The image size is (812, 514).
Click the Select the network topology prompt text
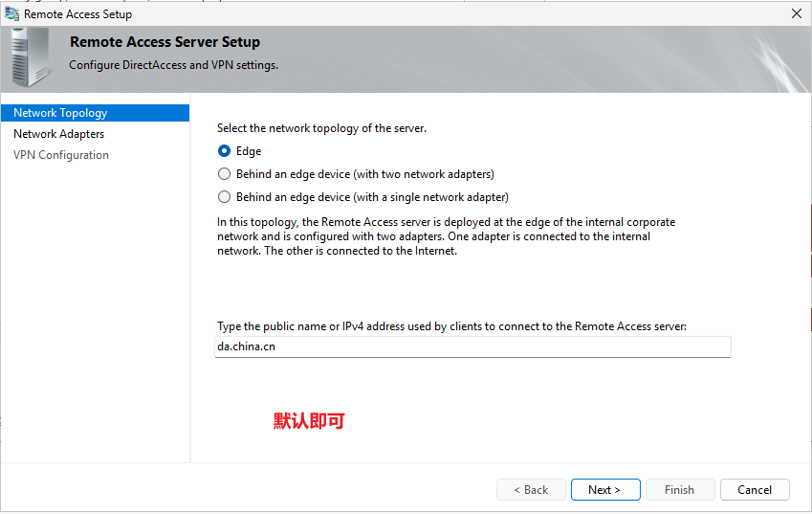click(x=321, y=128)
